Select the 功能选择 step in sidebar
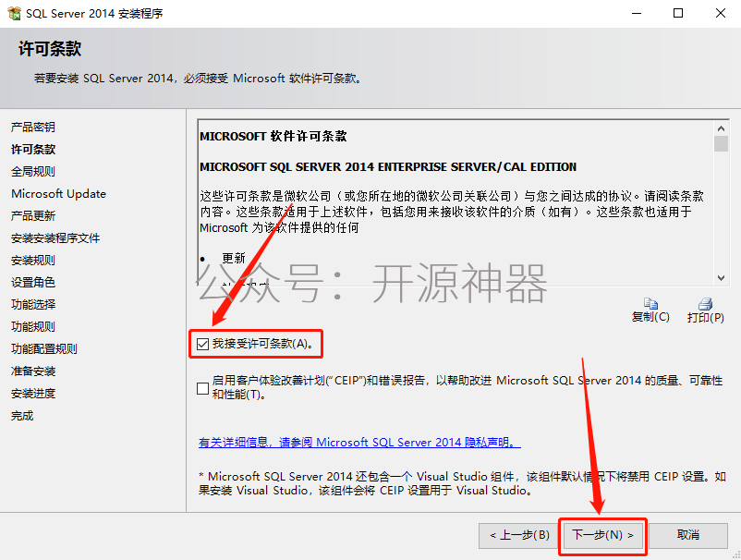 [x=33, y=304]
